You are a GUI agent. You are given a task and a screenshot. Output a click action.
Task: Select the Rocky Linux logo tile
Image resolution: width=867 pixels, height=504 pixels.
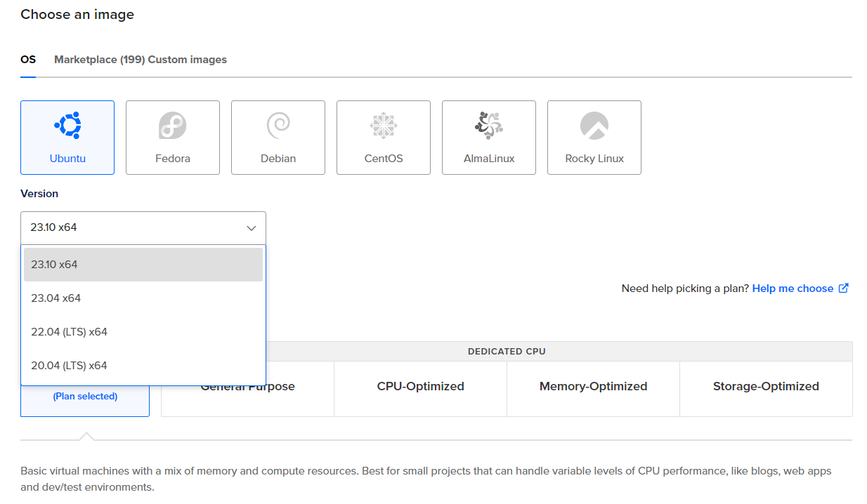[x=594, y=138]
